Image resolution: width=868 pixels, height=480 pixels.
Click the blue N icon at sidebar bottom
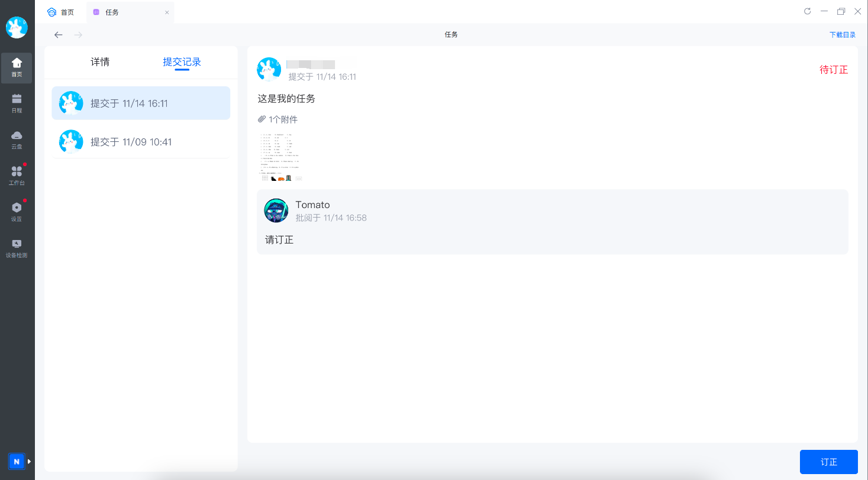click(17, 461)
